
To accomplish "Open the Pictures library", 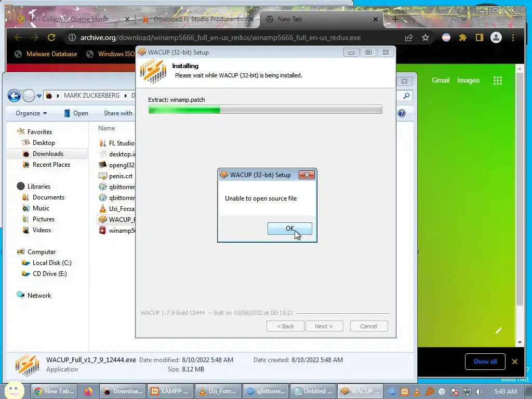I will point(38,219).
